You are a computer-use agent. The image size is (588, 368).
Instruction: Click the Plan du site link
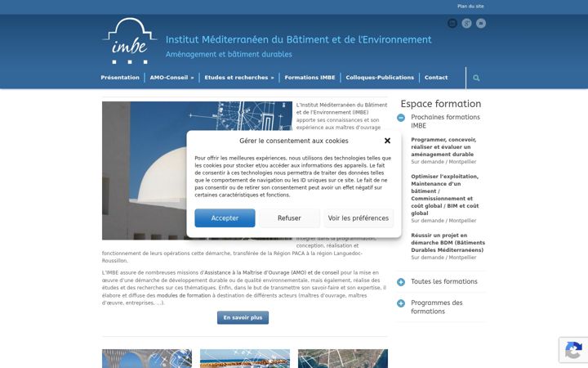click(470, 7)
